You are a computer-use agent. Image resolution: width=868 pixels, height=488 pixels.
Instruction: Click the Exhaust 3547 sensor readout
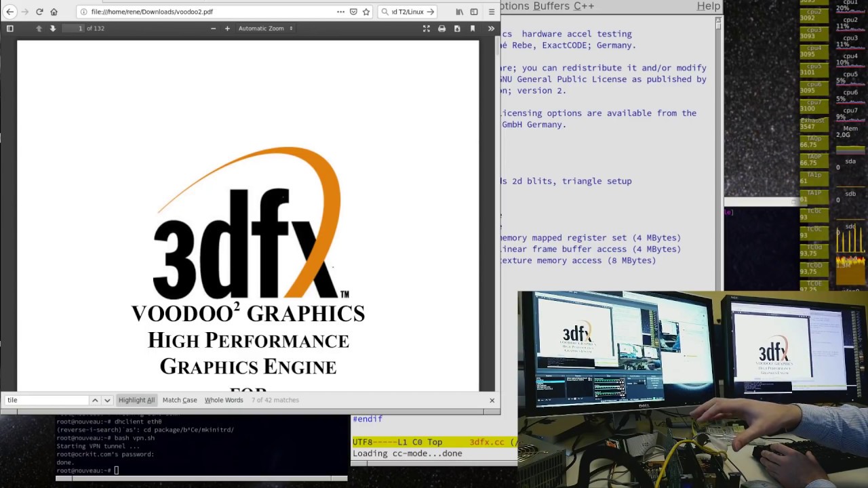click(x=813, y=123)
